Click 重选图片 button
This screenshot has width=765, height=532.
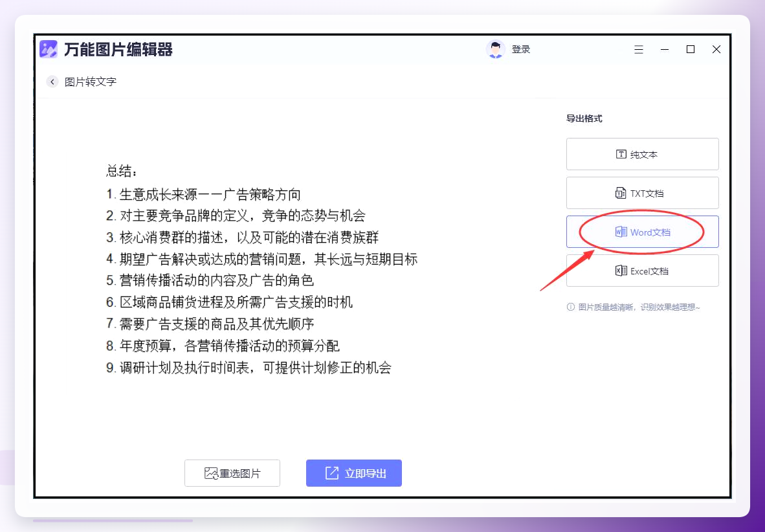click(232, 473)
